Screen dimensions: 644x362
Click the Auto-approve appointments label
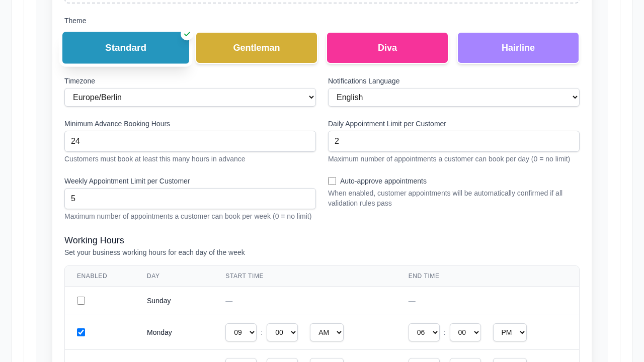383,181
